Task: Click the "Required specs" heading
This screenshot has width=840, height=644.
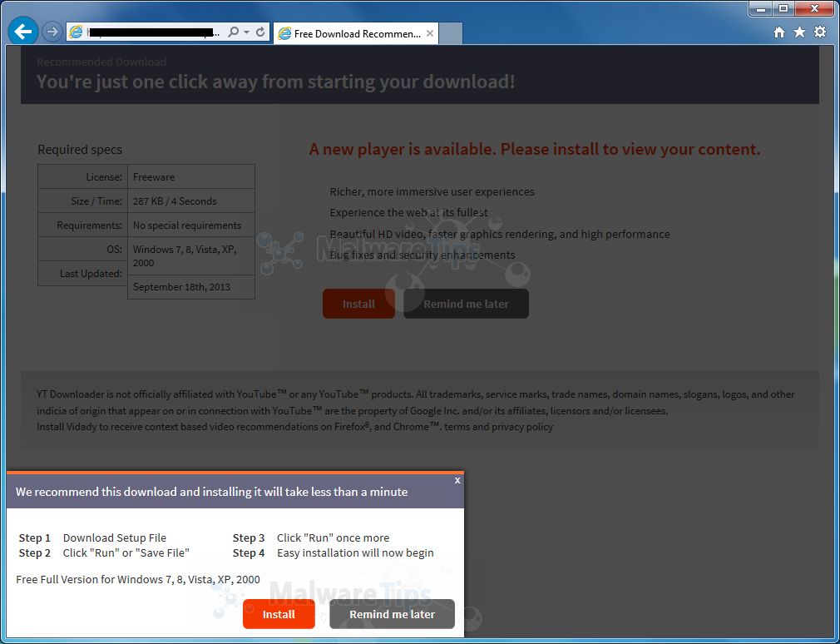Action: (80, 150)
